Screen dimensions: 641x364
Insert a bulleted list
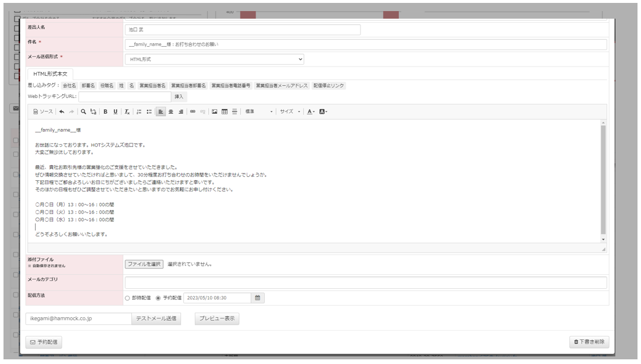coord(149,111)
